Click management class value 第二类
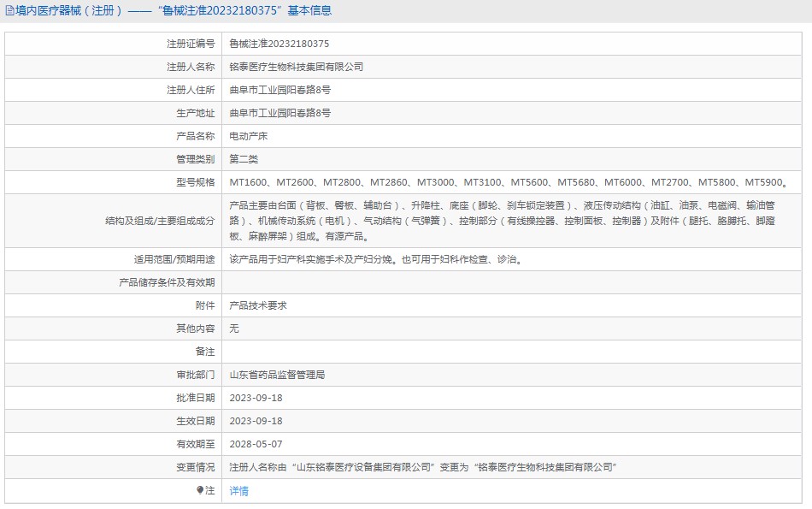The height and width of the screenshot is (509, 812). [x=244, y=159]
